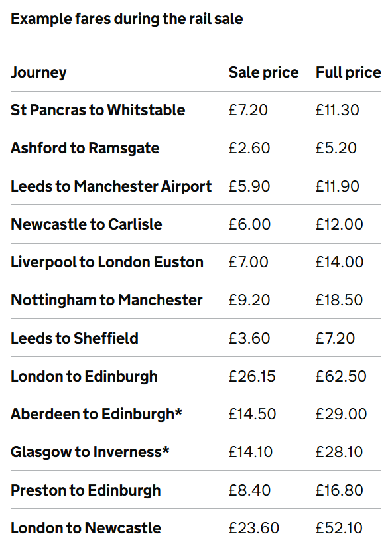The image size is (392, 558).
Task: Select Leeds to Manchester Airport journey
Action: 111,186
